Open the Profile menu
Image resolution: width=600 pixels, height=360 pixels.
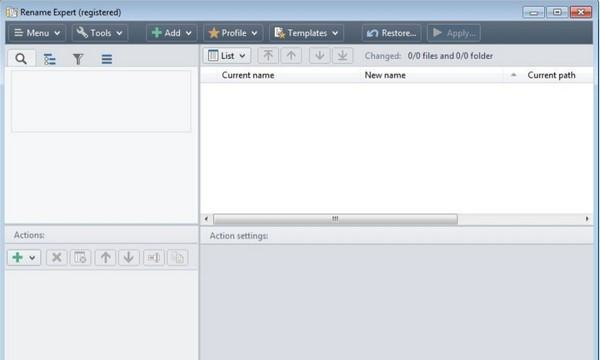point(233,33)
